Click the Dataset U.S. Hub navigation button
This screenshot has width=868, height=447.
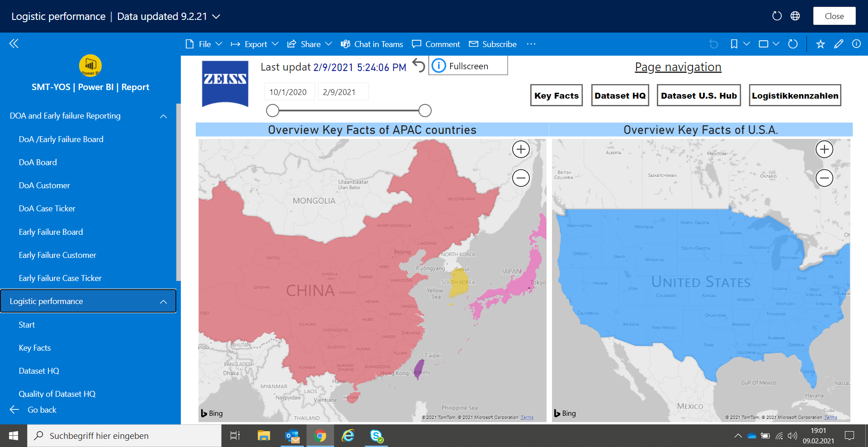coord(699,95)
